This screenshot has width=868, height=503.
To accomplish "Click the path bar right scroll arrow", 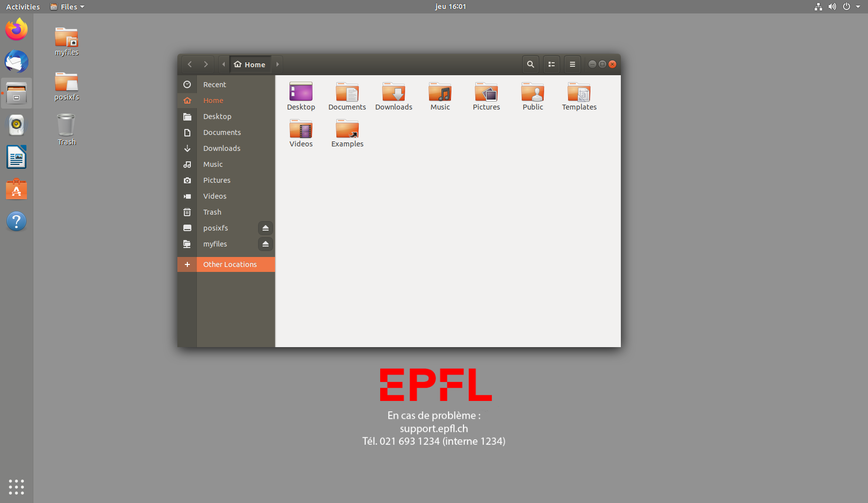I will [x=278, y=64].
